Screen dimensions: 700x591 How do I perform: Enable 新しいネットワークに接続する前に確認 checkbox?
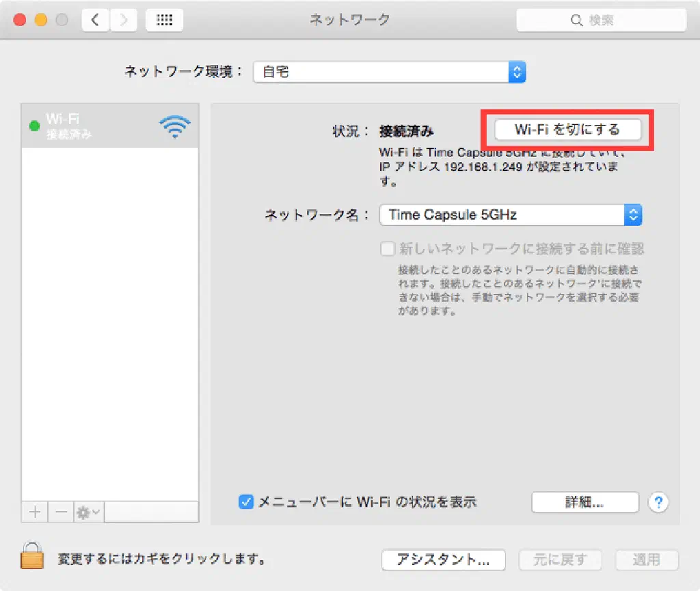[388, 248]
